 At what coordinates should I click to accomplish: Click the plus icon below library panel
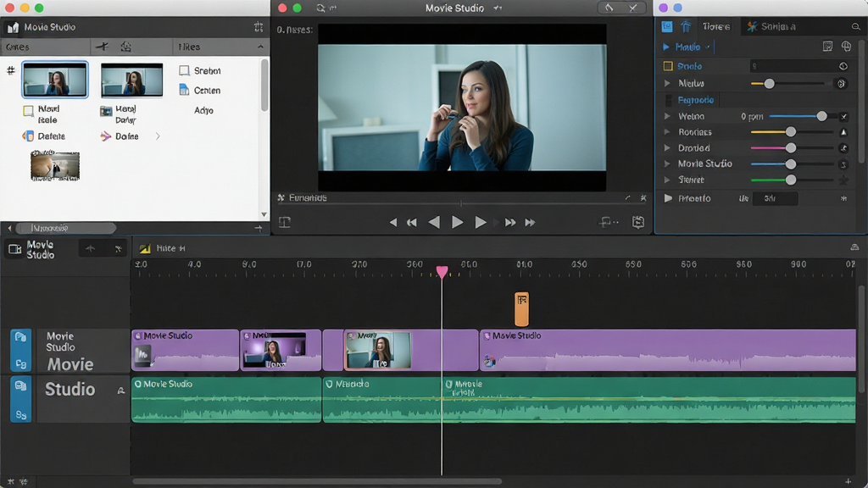point(259,228)
